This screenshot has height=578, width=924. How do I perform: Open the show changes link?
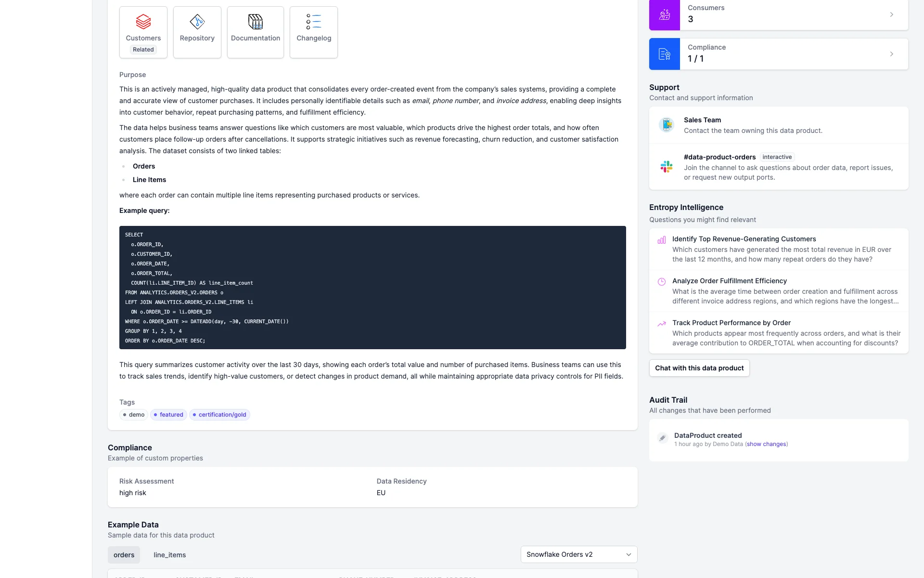766,444
